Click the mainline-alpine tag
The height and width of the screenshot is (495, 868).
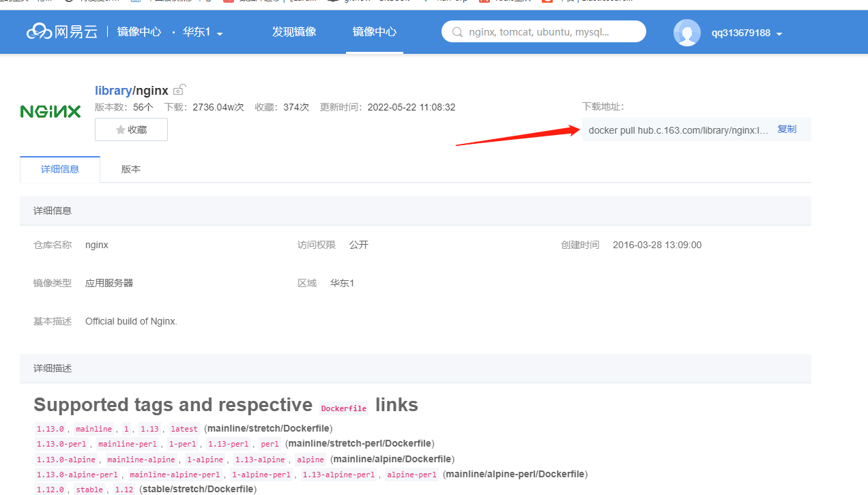141,459
